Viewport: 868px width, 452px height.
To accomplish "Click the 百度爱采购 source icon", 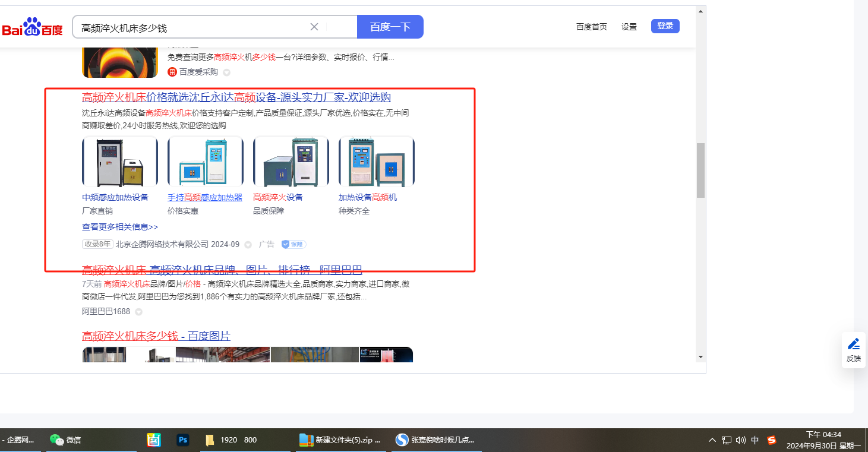I will [172, 72].
